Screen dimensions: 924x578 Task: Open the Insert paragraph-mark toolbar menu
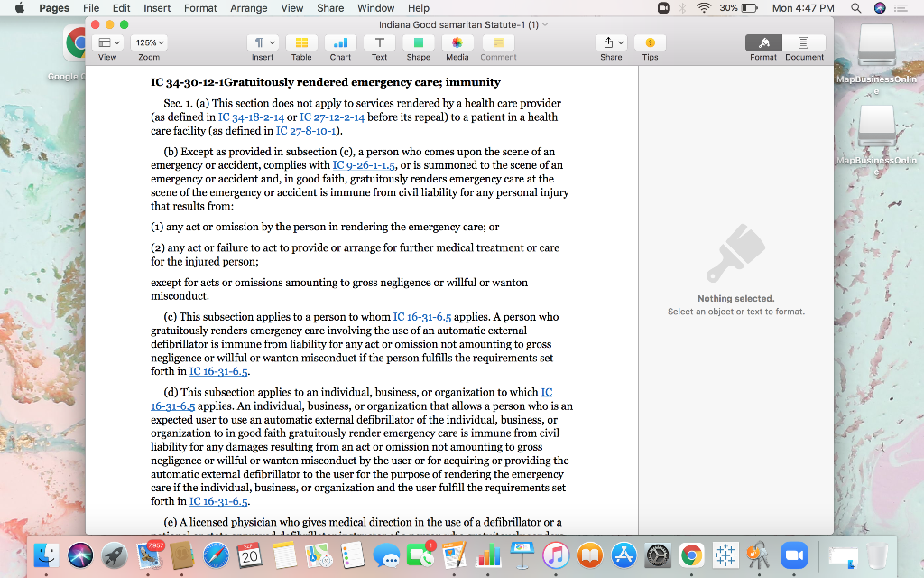click(263, 42)
